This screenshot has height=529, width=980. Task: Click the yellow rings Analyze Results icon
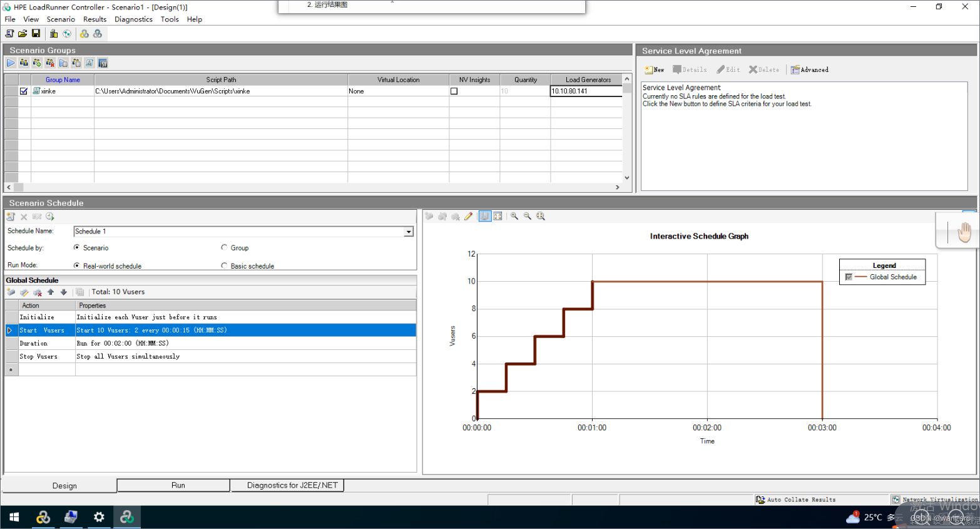[84, 34]
